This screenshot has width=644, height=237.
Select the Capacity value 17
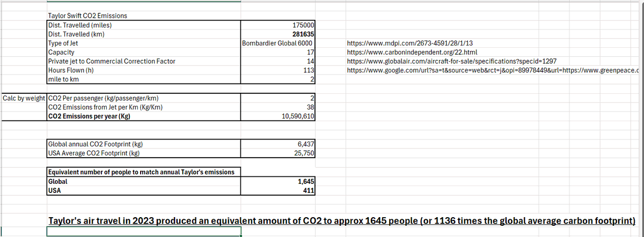pyautogui.click(x=278, y=52)
